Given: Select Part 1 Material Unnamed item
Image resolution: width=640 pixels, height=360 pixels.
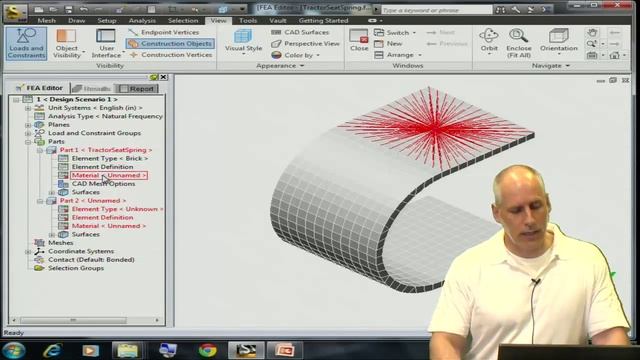Looking at the screenshot, I should 109,176.
